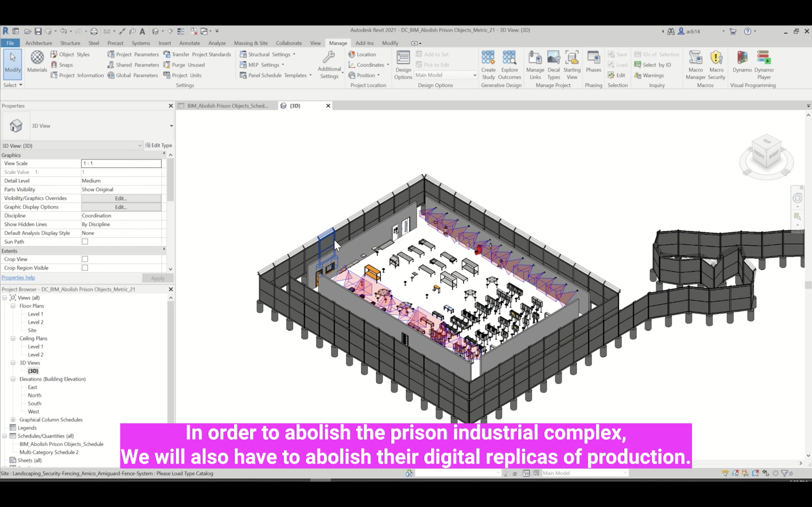Click the Phases icon

tap(593, 62)
